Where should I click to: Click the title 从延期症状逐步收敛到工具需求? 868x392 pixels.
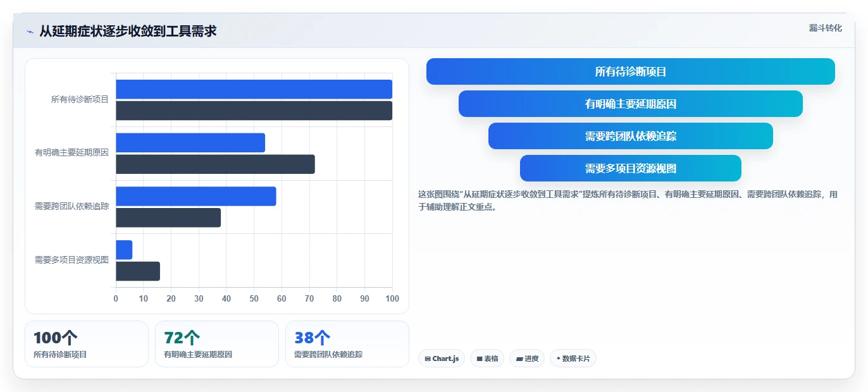pos(128,31)
